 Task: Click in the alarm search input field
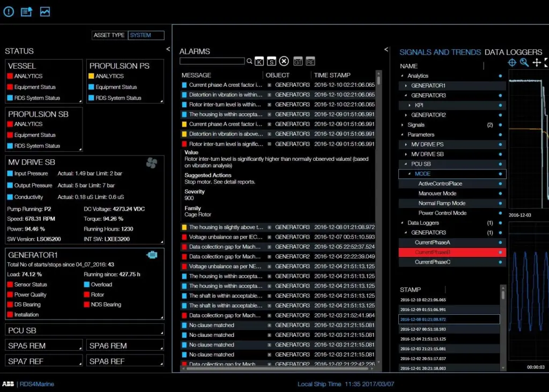click(x=212, y=61)
